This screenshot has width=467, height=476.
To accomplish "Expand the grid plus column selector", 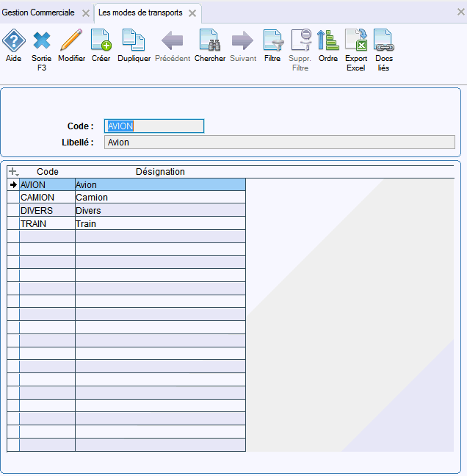I will click(13, 172).
